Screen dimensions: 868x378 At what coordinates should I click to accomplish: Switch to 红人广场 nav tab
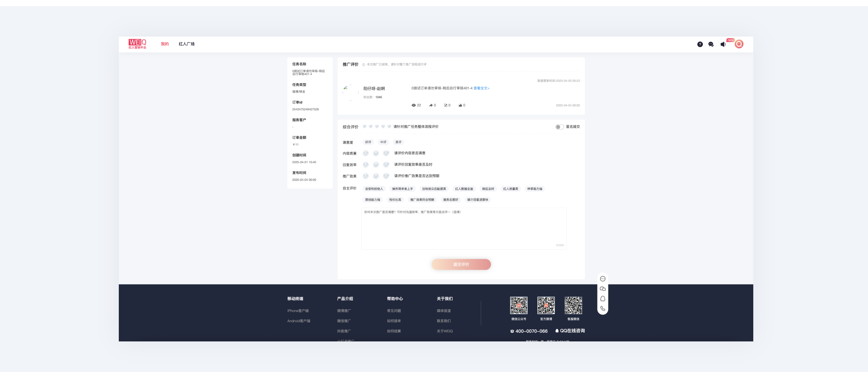186,44
